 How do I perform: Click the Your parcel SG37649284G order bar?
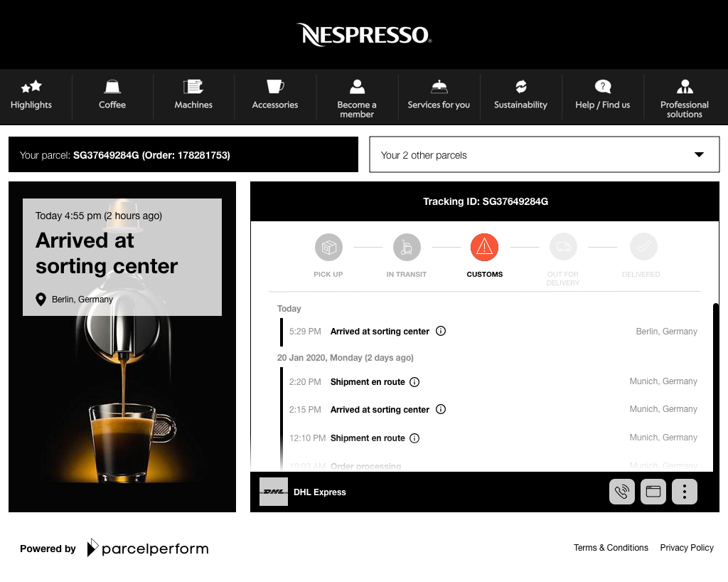click(x=183, y=154)
